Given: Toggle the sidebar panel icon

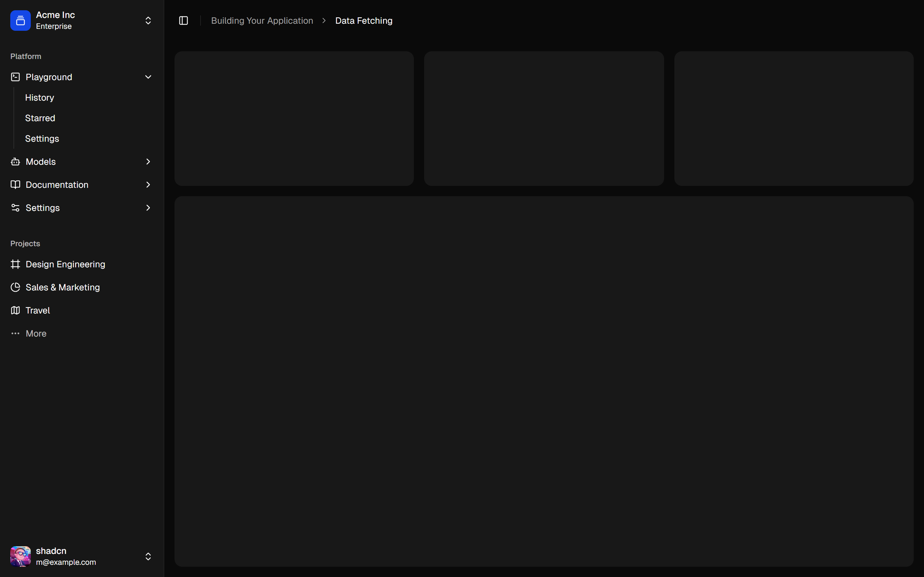Looking at the screenshot, I should (183, 21).
